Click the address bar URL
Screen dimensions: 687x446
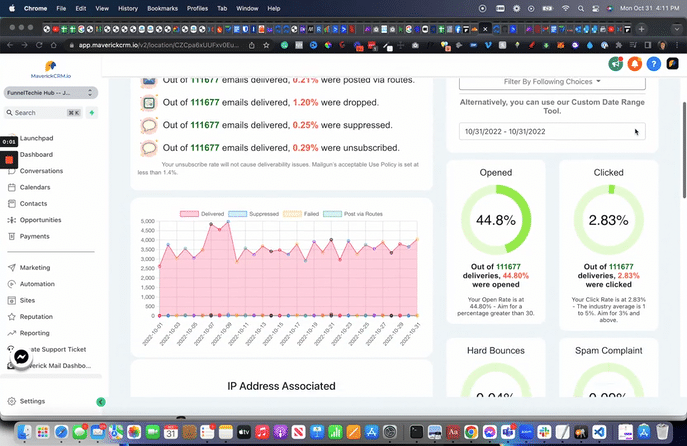point(159,45)
